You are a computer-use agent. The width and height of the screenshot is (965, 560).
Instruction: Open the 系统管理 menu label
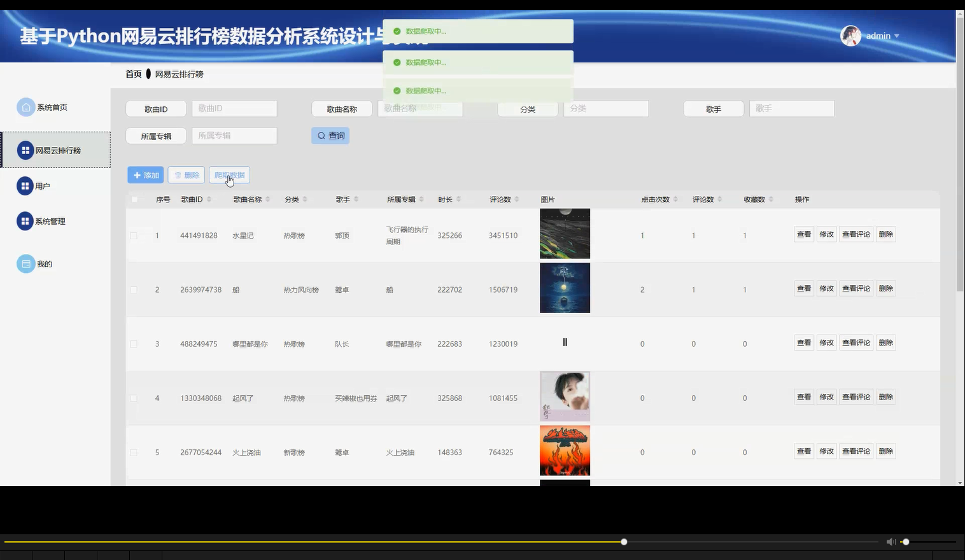tap(50, 221)
